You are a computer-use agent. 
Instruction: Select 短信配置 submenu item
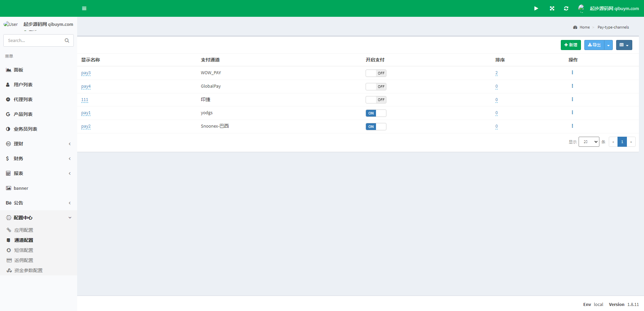[23, 250]
